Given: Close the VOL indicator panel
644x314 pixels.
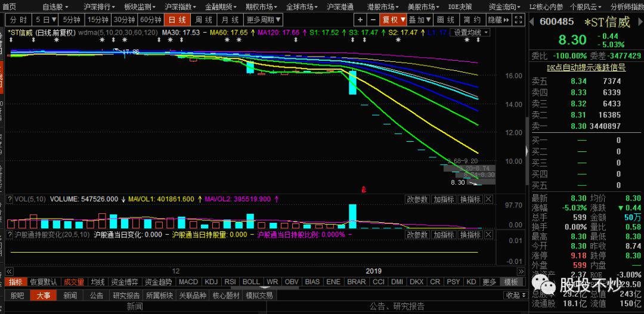Looking at the screenshot, I should coord(488,199).
